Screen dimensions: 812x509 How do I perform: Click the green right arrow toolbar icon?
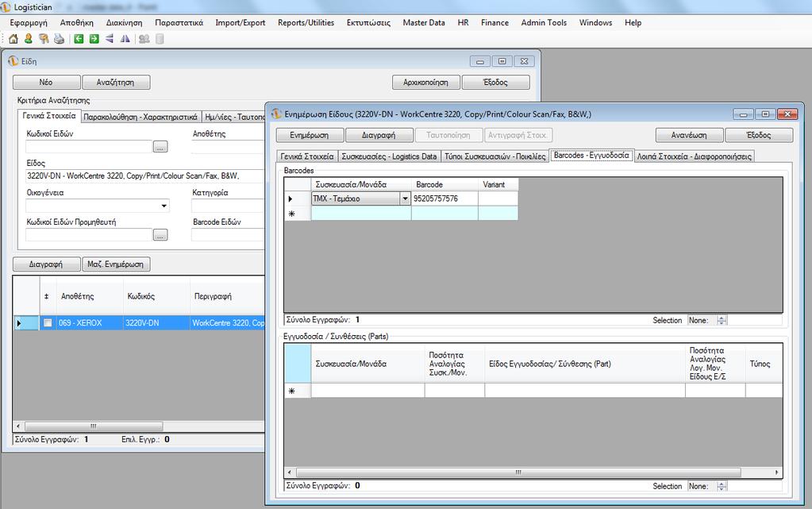(94, 39)
